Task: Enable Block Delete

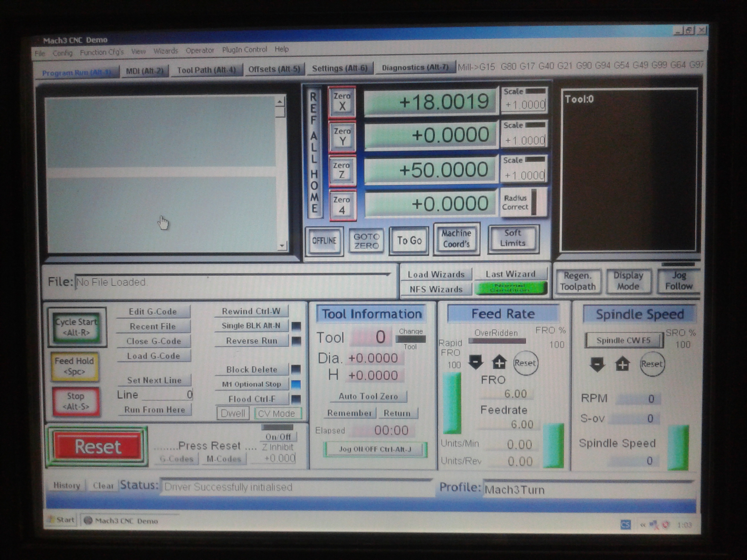Action: pyautogui.click(x=252, y=369)
